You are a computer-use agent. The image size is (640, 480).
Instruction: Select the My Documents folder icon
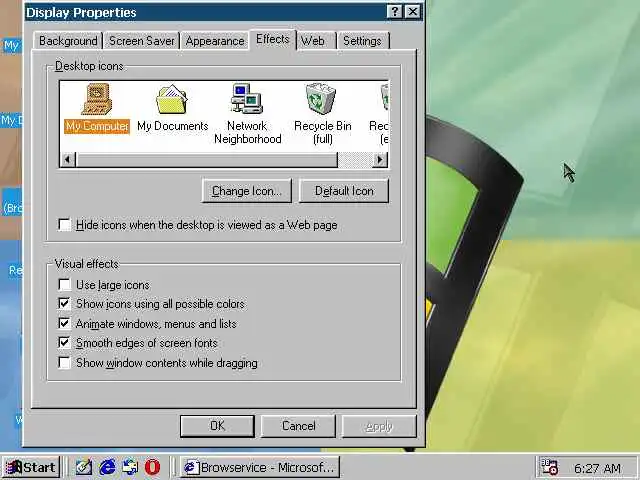tap(172, 108)
